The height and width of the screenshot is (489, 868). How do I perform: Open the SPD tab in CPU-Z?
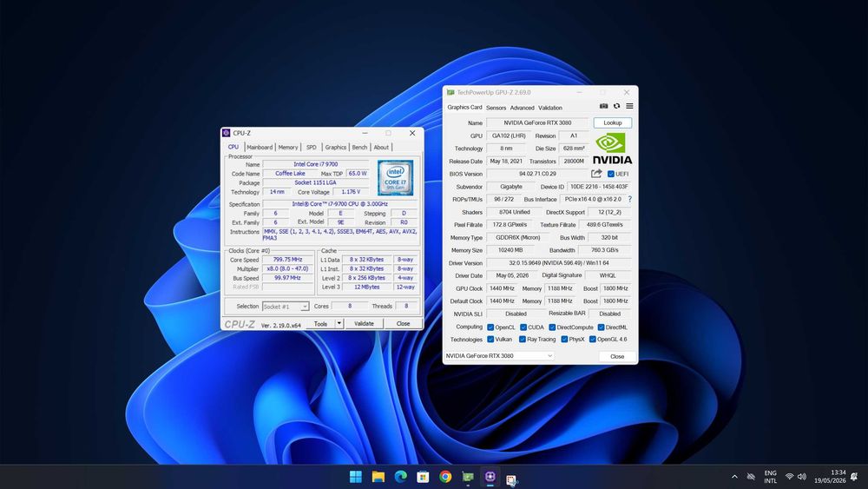click(x=312, y=148)
